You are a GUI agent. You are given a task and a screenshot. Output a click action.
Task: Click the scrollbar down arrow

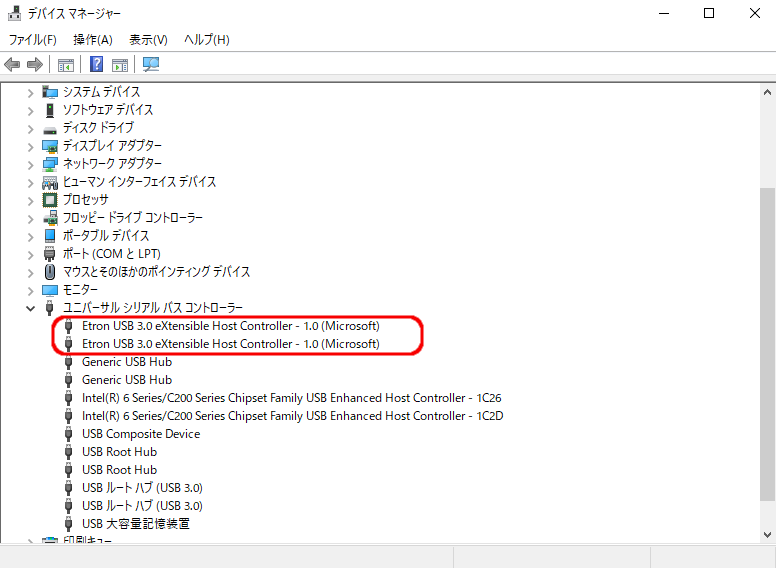(767, 534)
